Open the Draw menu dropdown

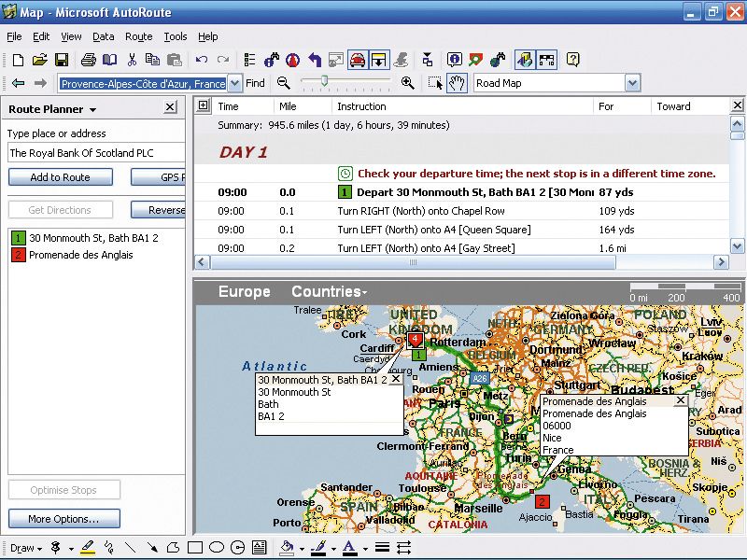pyautogui.click(x=26, y=548)
